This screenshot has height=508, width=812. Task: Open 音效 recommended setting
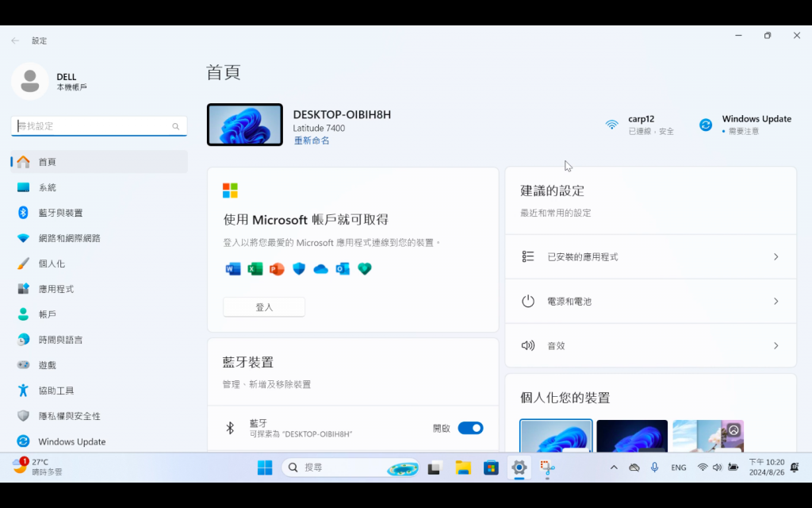(650, 346)
